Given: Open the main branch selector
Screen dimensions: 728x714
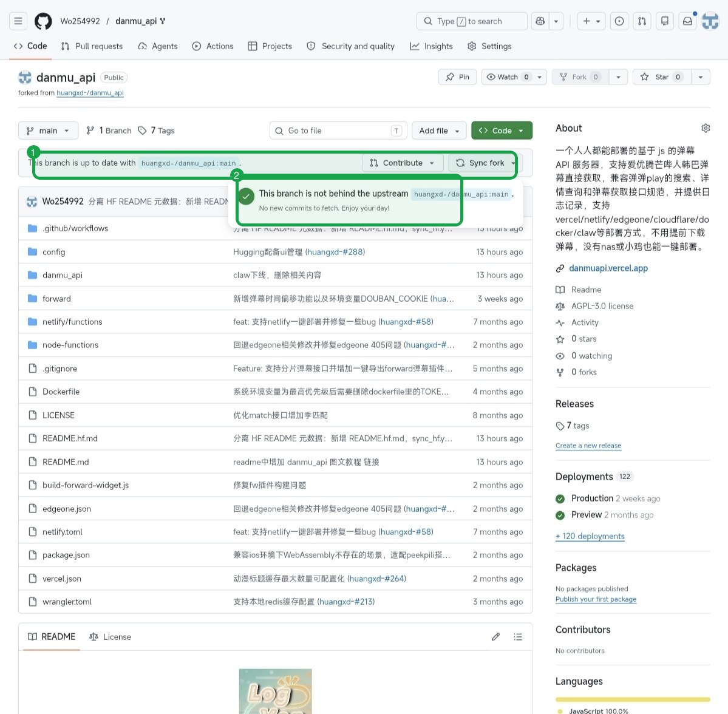Looking at the screenshot, I should pyautogui.click(x=48, y=131).
